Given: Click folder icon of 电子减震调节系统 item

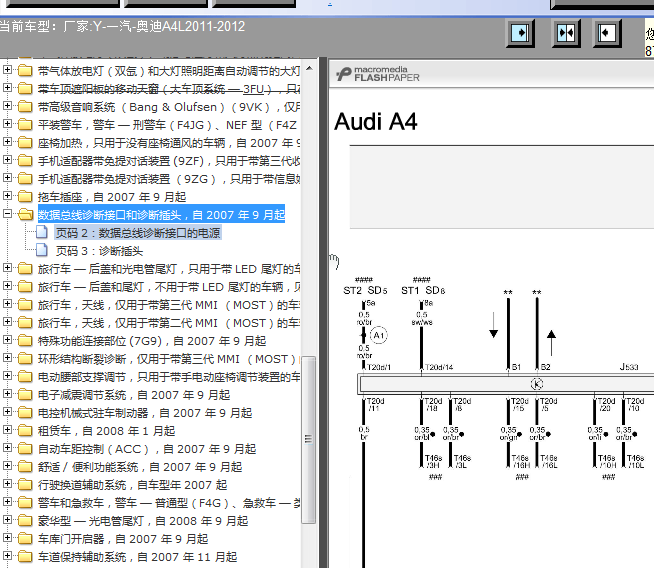Looking at the screenshot, I should [25, 394].
